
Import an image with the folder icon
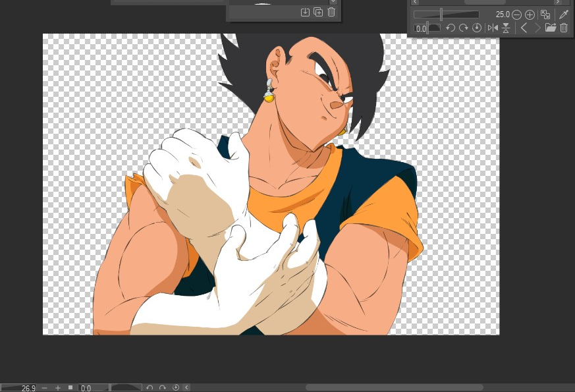(x=551, y=28)
